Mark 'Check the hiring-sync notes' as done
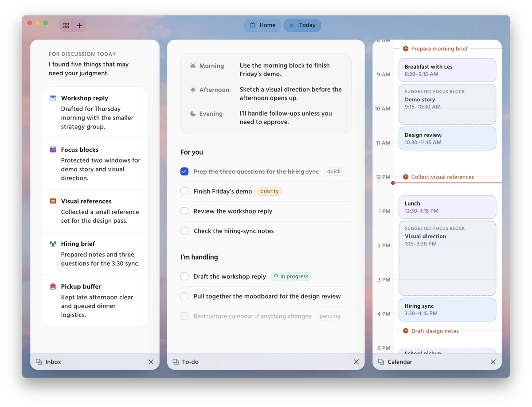532x407 pixels. tap(184, 231)
